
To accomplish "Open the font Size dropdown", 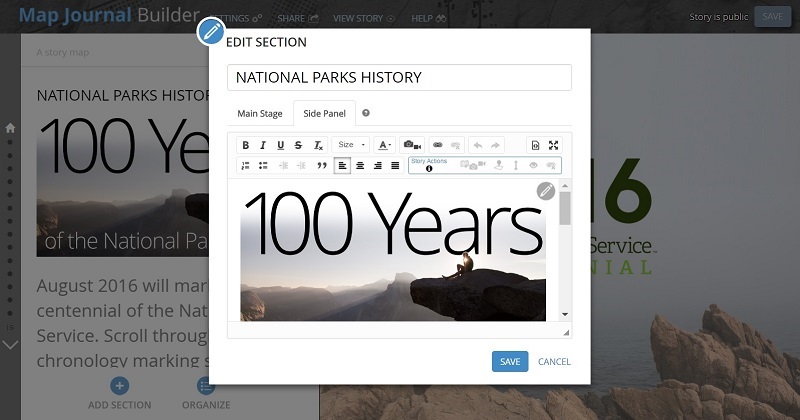I will pyautogui.click(x=351, y=145).
